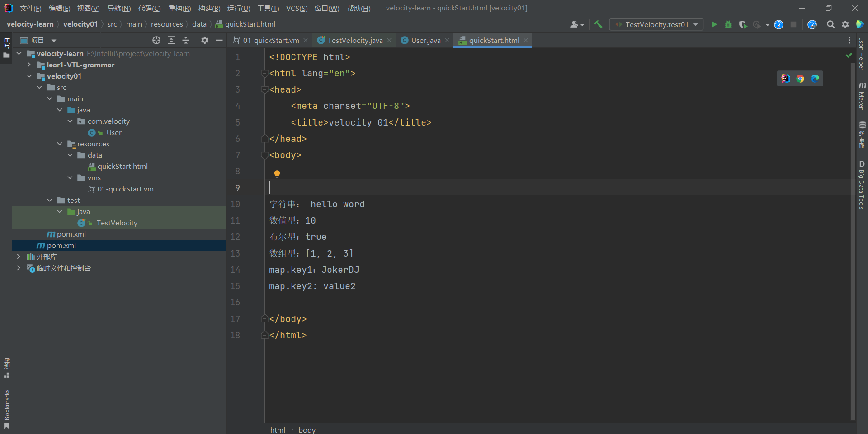This screenshot has height=434, width=868.
Task: Expand the 外部库 external libraries node
Action: click(19, 257)
